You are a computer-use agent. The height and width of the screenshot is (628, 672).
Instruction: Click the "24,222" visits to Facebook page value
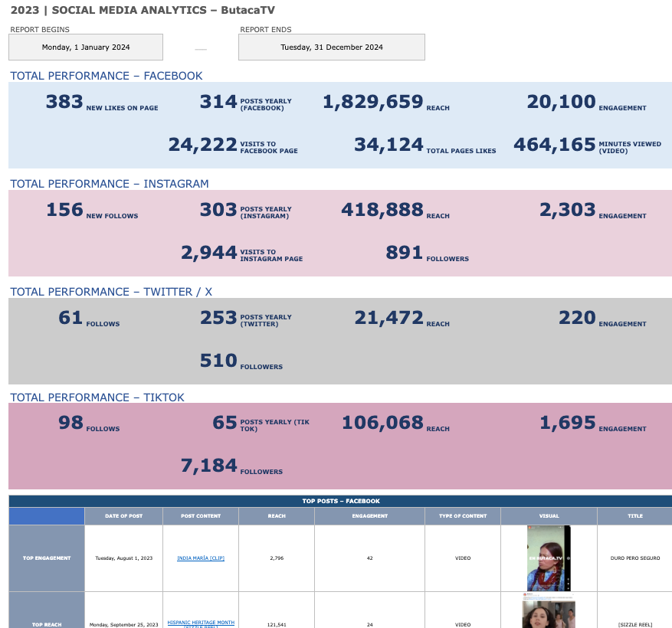203,145
